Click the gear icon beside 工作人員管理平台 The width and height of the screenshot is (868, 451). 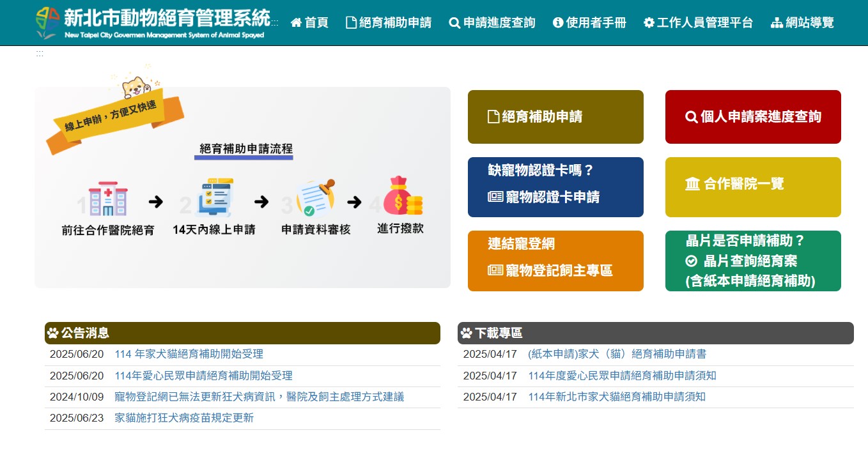[x=649, y=23]
